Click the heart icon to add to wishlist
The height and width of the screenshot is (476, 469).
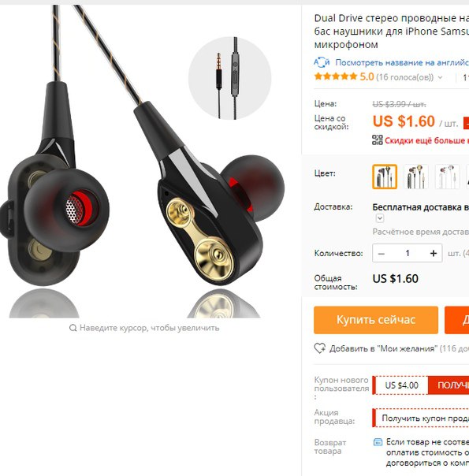point(320,348)
